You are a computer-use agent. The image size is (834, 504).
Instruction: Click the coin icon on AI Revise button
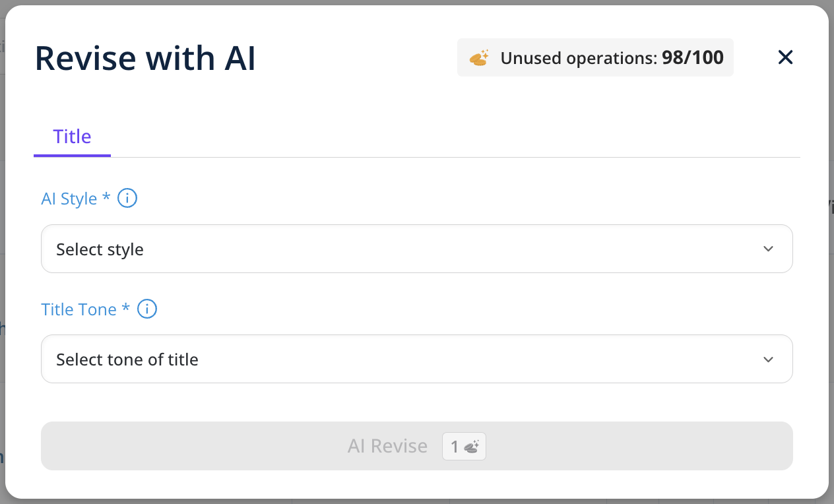471,447
